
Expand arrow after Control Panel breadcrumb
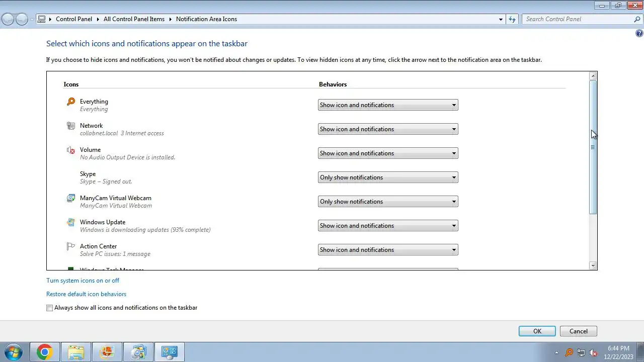coord(98,19)
